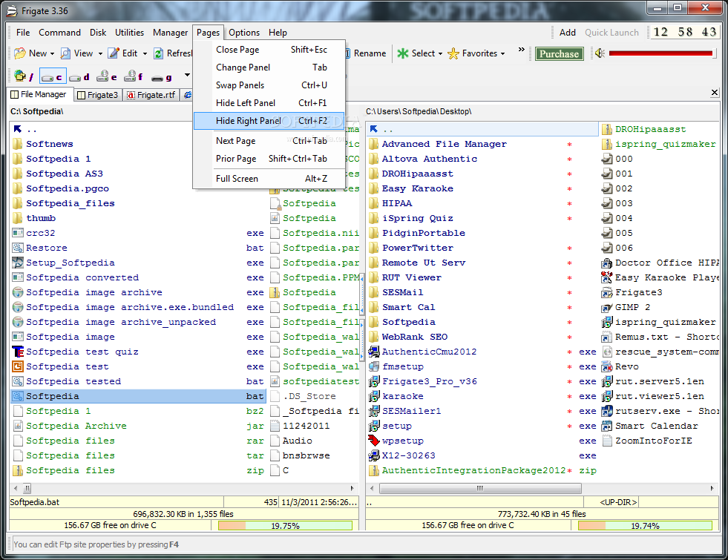Select Frigate3_Pro_v36 file
728x560 pixels.
430,381
